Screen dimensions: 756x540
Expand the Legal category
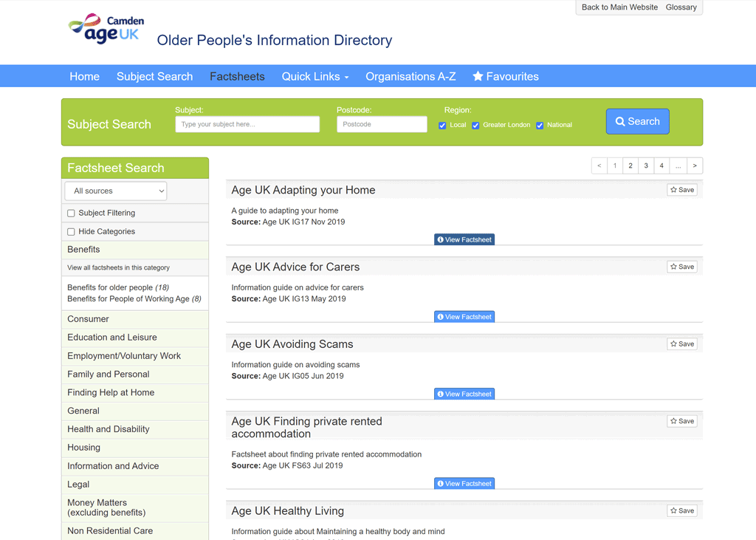pyautogui.click(x=135, y=484)
